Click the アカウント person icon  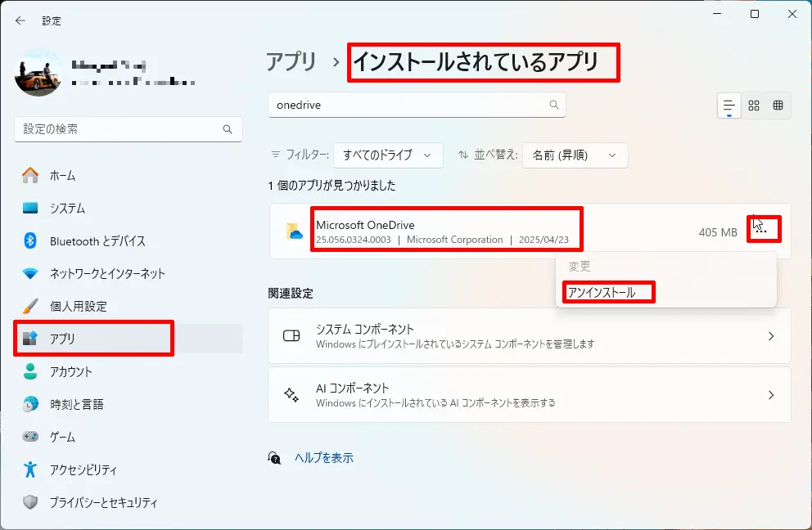(x=30, y=371)
